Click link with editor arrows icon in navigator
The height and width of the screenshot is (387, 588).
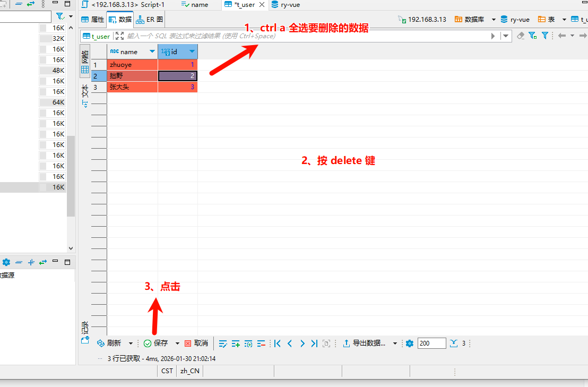coord(31,4)
